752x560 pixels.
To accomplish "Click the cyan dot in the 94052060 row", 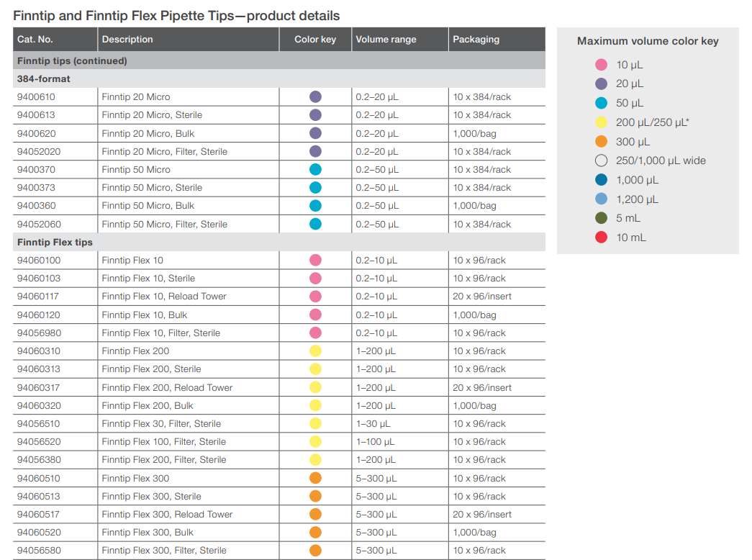I will pos(315,224).
